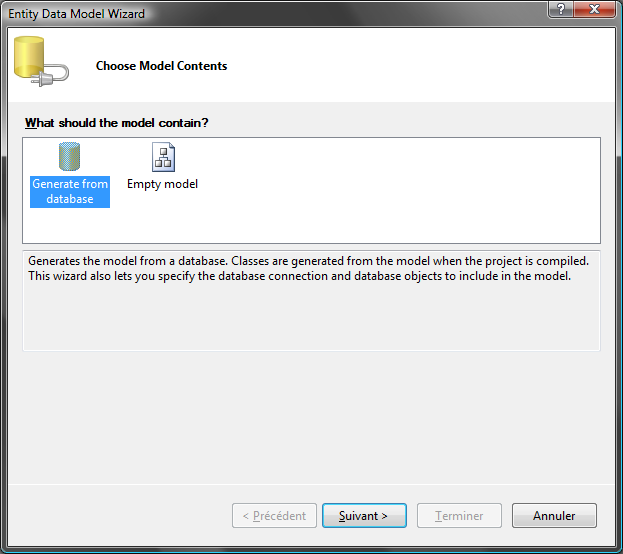Select the Empty model diagram icon
Screen dimensions: 623x554
162,157
